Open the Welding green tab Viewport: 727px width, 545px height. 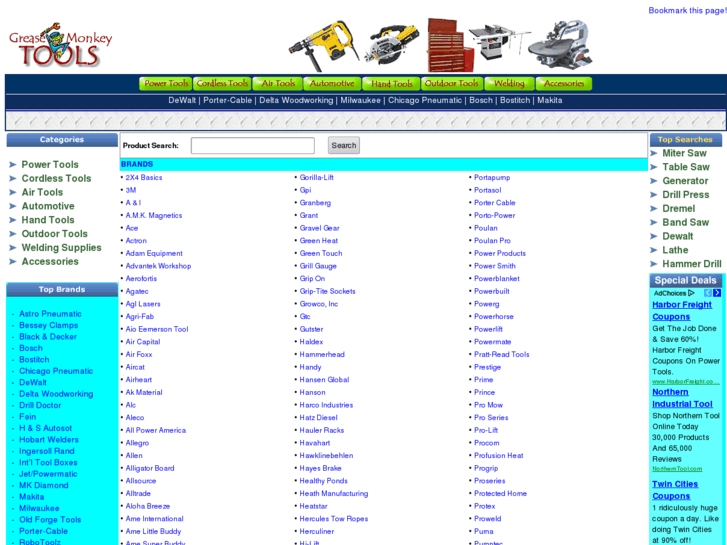(x=509, y=83)
